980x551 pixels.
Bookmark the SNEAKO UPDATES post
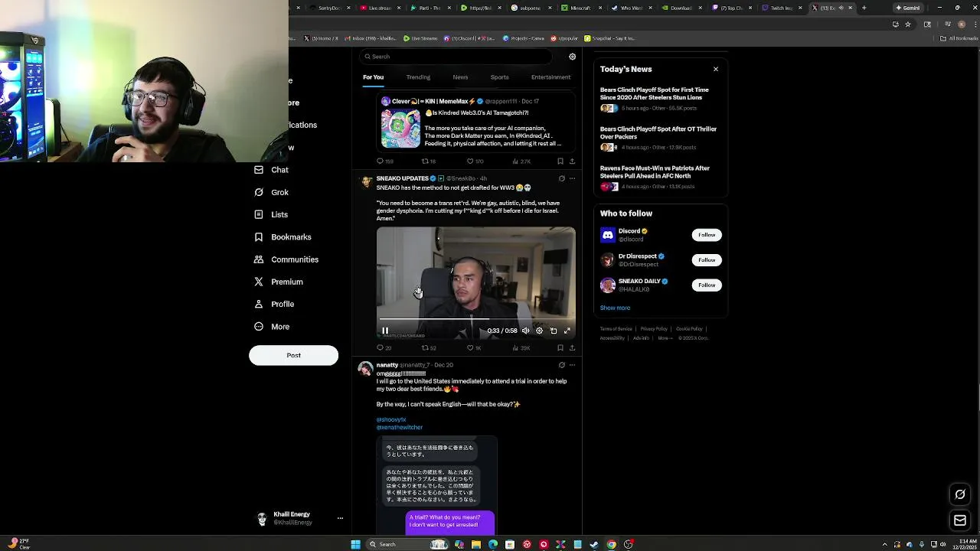pos(560,348)
